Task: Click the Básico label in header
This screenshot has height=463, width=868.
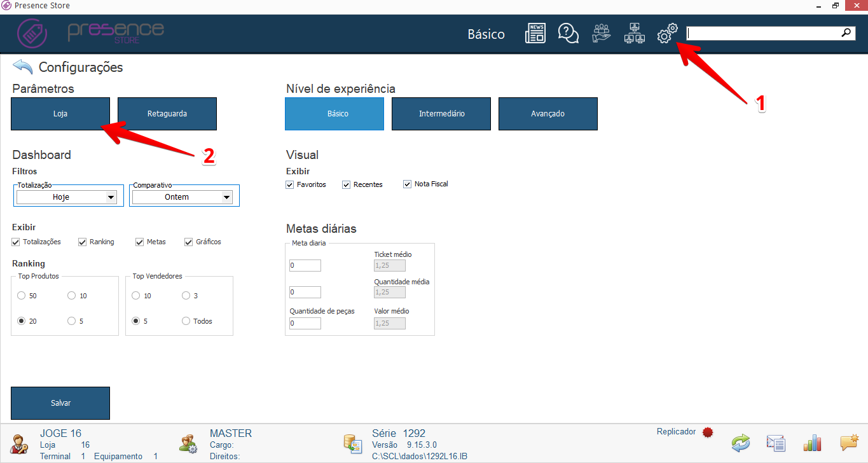Action: tap(486, 34)
